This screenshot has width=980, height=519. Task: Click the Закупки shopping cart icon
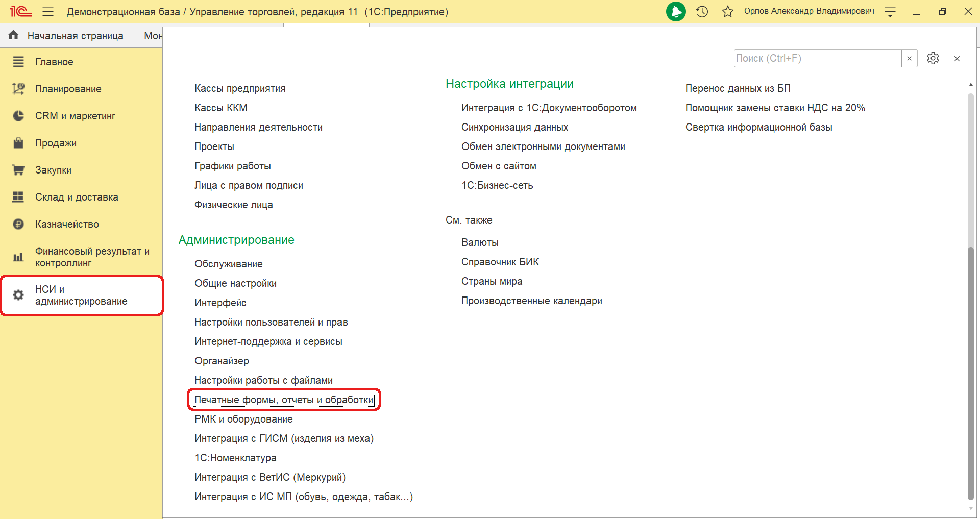pos(18,170)
